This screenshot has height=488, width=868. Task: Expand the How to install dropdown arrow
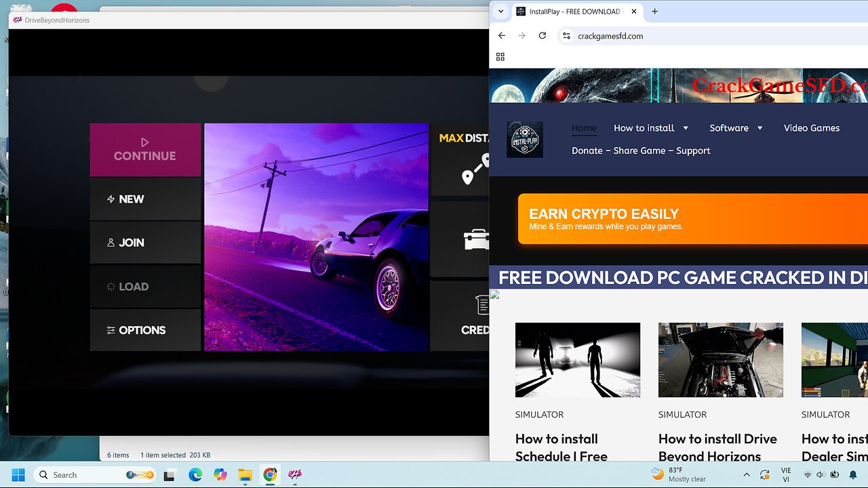coord(686,128)
